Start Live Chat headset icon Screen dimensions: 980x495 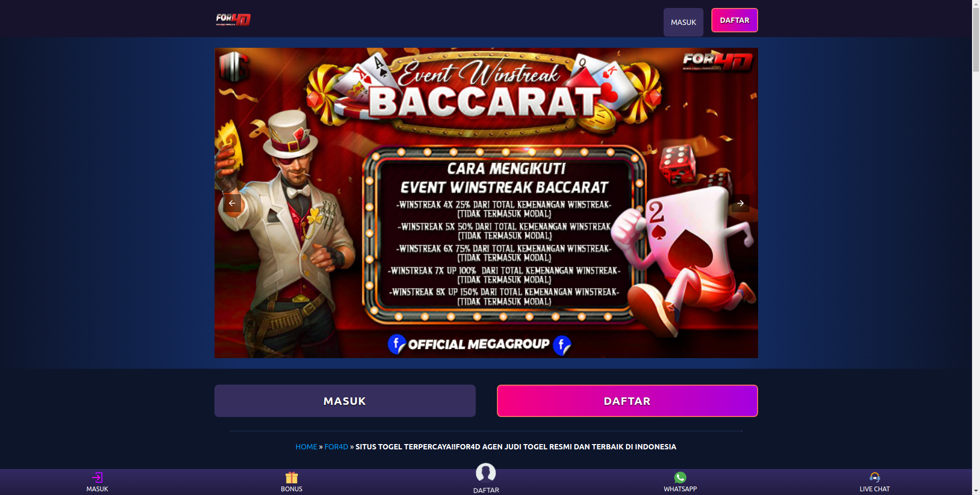click(x=874, y=477)
